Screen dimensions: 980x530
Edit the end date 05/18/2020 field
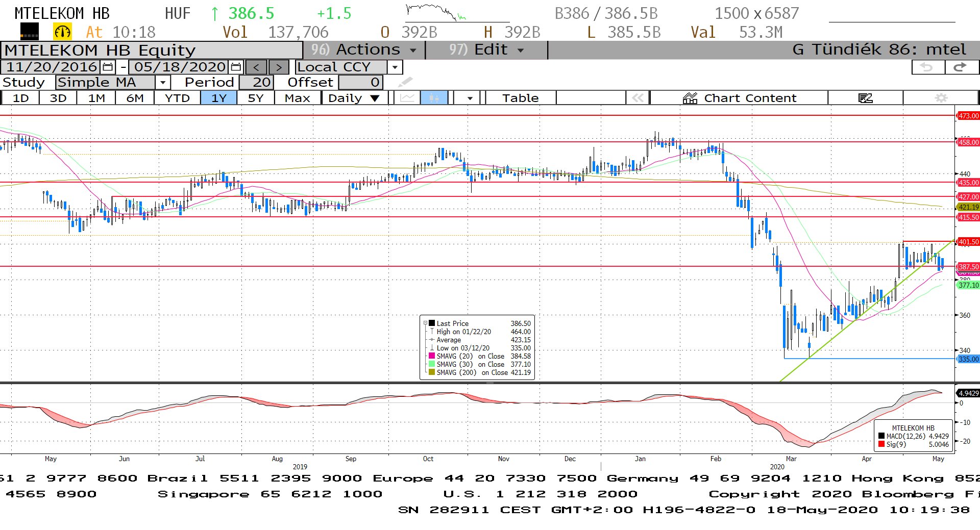(x=180, y=67)
